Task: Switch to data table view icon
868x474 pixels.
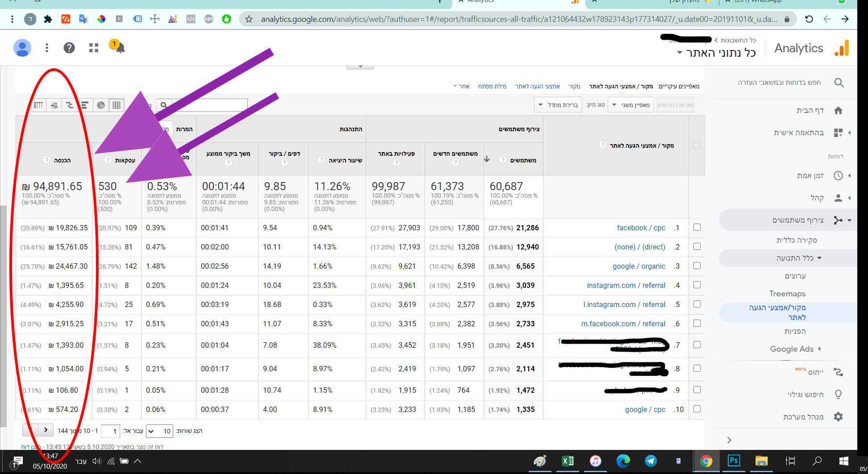Action: coord(117,105)
